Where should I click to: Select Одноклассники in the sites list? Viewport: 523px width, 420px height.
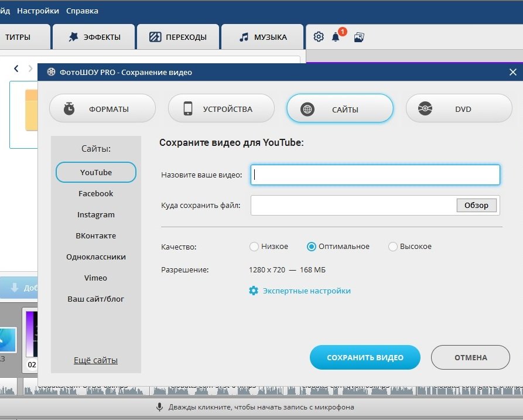coord(96,257)
